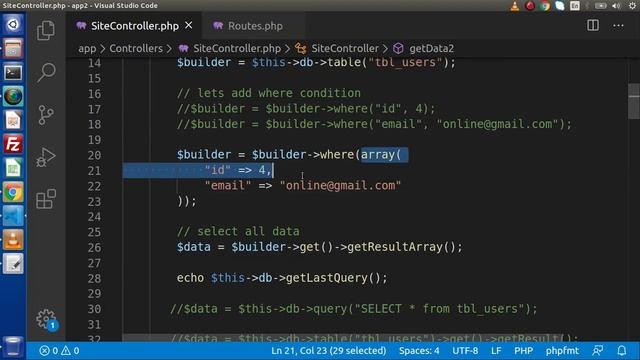Change LF end of line sequence

click(x=496, y=351)
